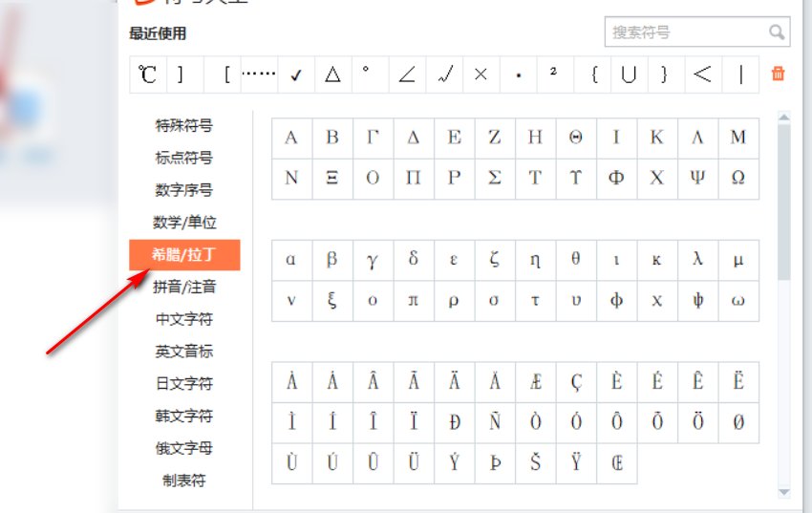Screen dimensions: 812x513
Task: Insert the ℃ symbol from recent list
Action: [147, 75]
